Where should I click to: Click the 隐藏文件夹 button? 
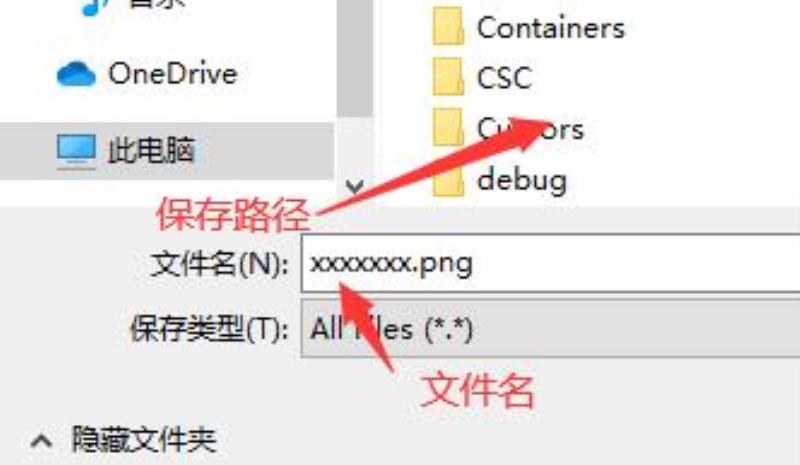click(123, 440)
